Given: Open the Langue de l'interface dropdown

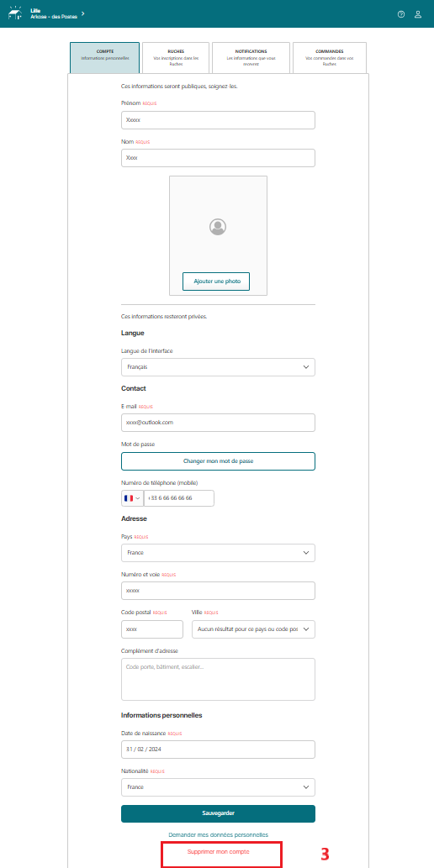Looking at the screenshot, I should click(218, 367).
